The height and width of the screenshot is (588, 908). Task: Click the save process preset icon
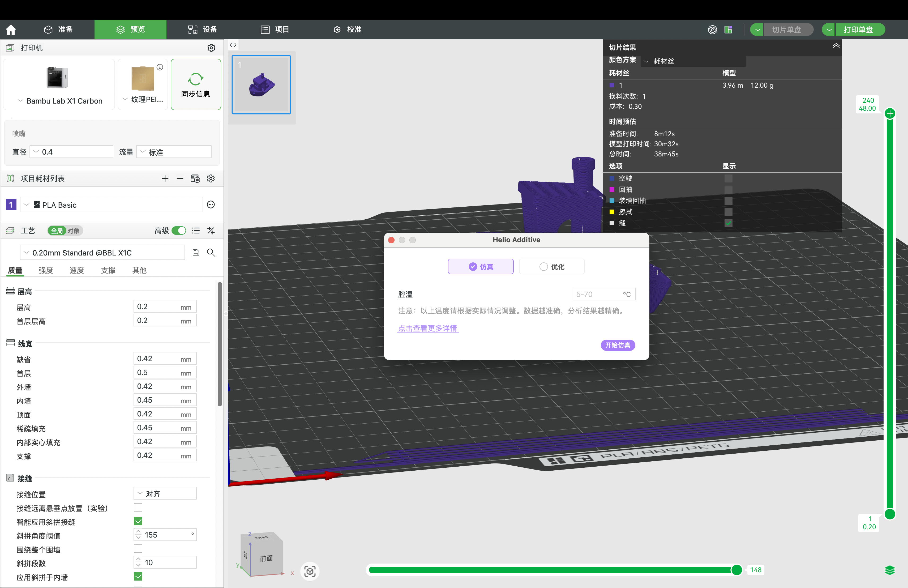coord(196,253)
